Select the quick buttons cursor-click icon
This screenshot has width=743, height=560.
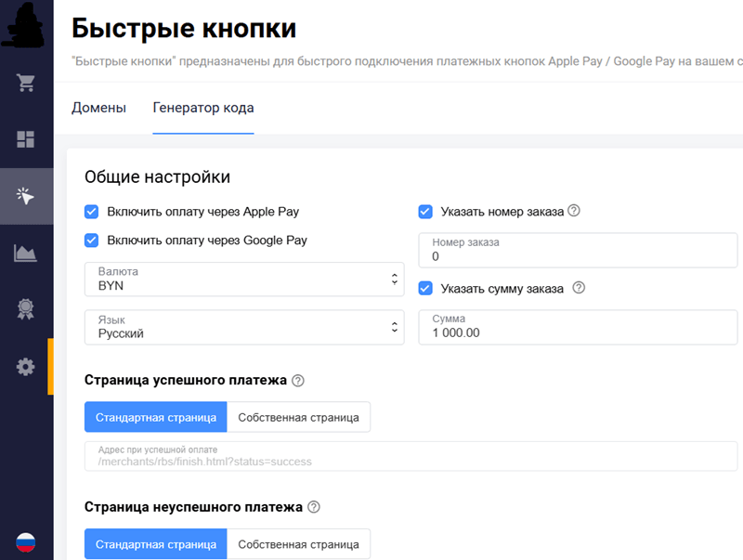(x=26, y=196)
